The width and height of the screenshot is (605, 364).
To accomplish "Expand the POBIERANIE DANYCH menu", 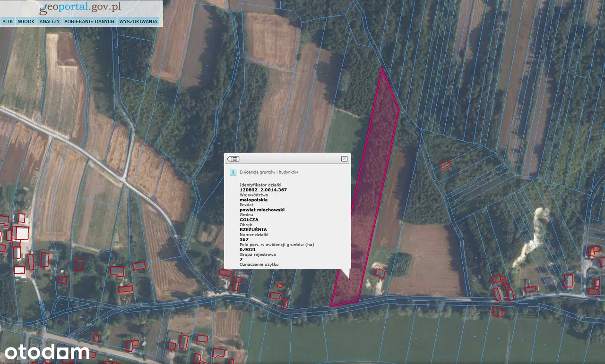I will [x=89, y=21].
